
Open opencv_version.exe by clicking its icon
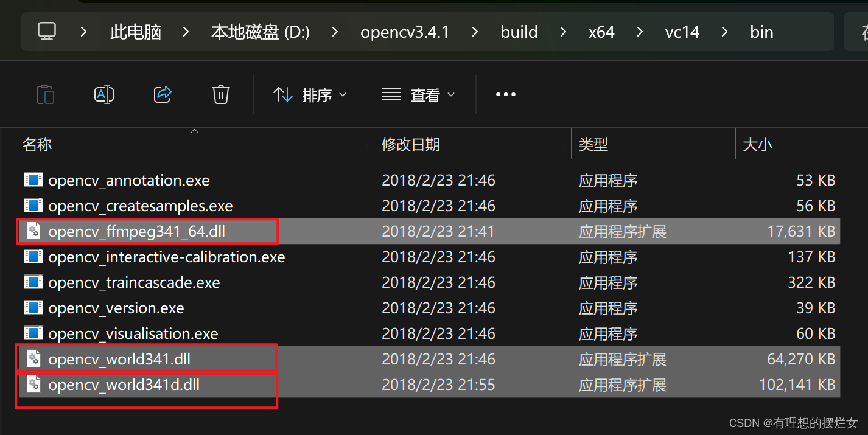33,308
